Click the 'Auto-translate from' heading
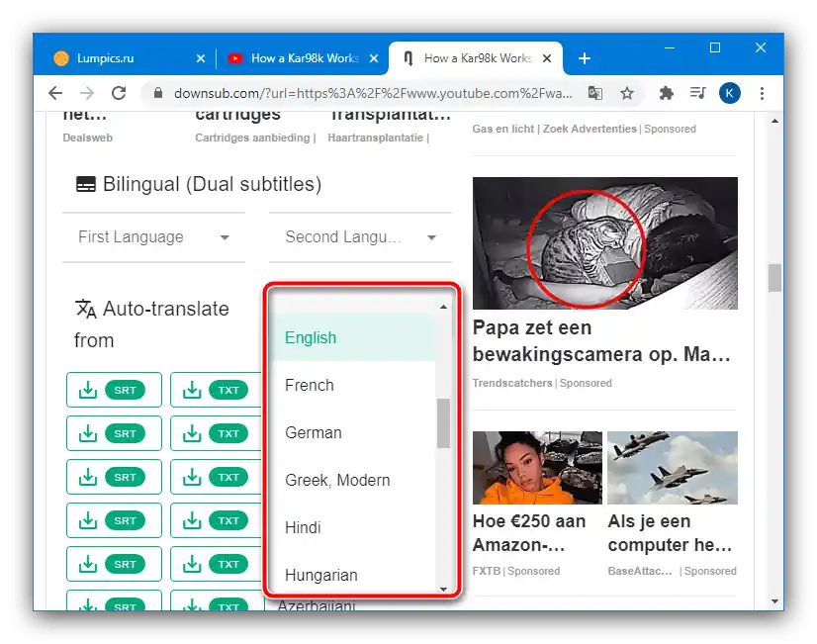 click(x=151, y=324)
